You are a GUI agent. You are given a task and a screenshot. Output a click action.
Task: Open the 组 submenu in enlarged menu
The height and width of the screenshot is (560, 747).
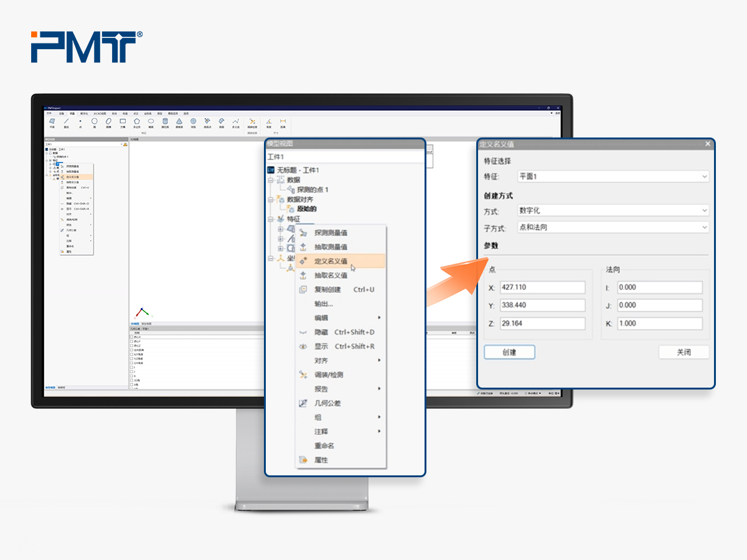tap(341, 418)
